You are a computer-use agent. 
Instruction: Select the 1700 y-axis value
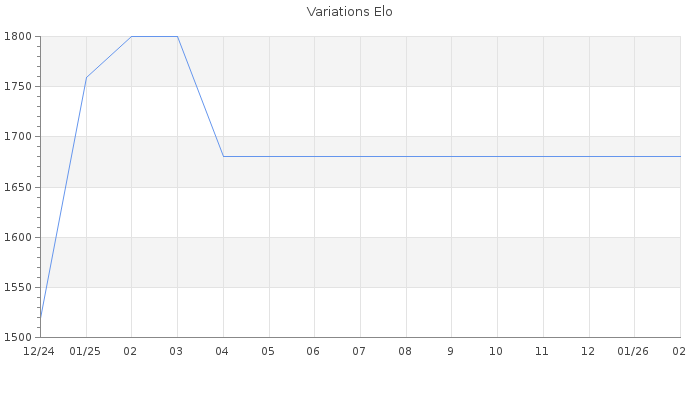[19, 137]
